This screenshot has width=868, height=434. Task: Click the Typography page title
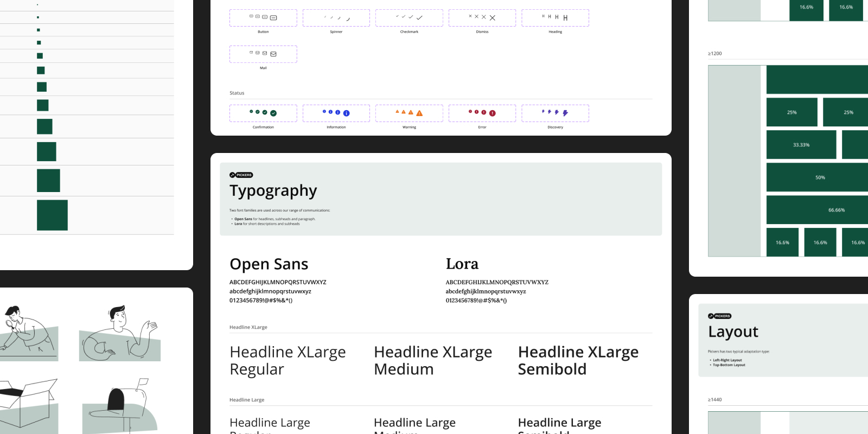click(x=273, y=191)
